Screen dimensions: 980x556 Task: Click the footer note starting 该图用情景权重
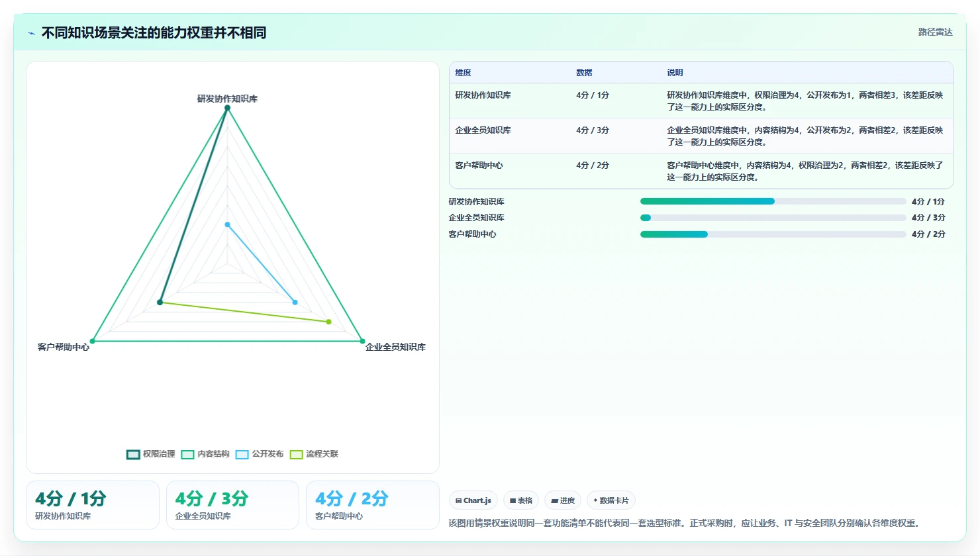684,523
